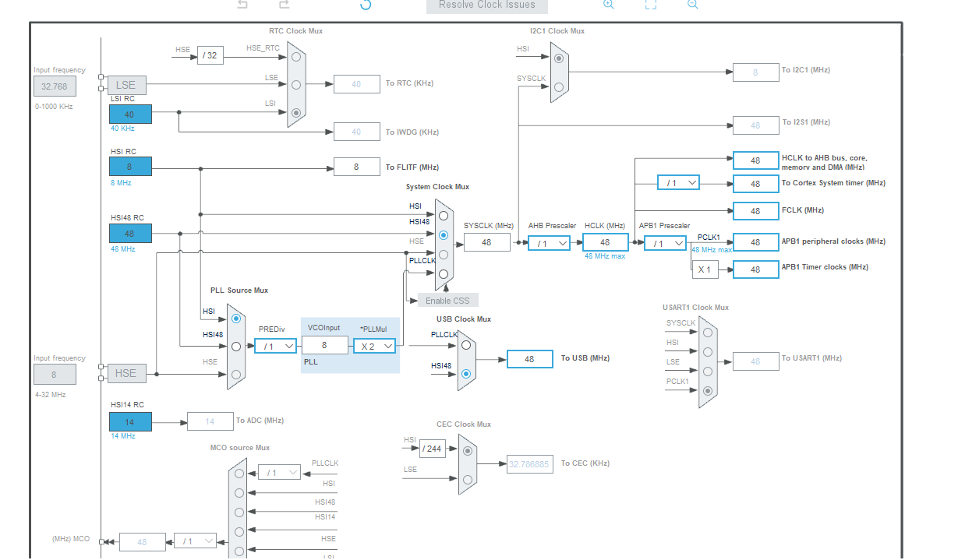Click the zoom in magnifier icon
Image resolution: width=958 pixels, height=560 pixels.
pos(609,5)
